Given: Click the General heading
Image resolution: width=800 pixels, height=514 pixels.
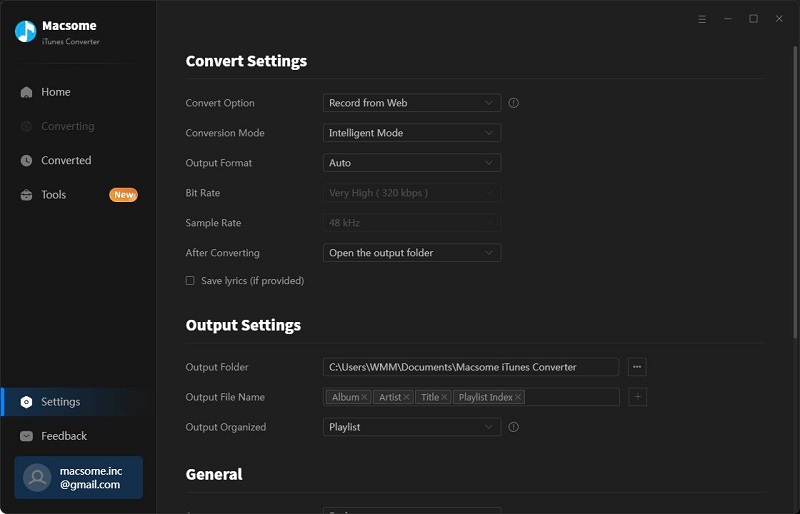Looking at the screenshot, I should pyautogui.click(x=214, y=474).
